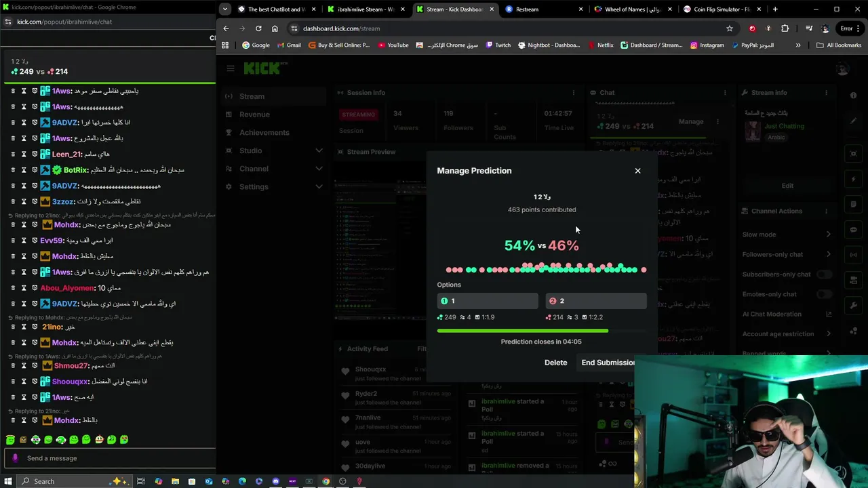Open the Discord taskbar icon
Viewport: 868px width, 488px height.
click(x=275, y=481)
